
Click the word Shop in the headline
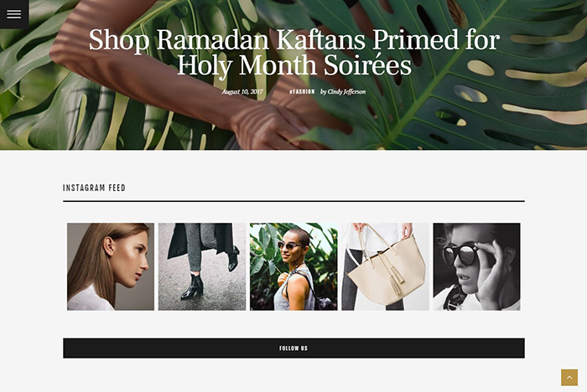(x=119, y=40)
